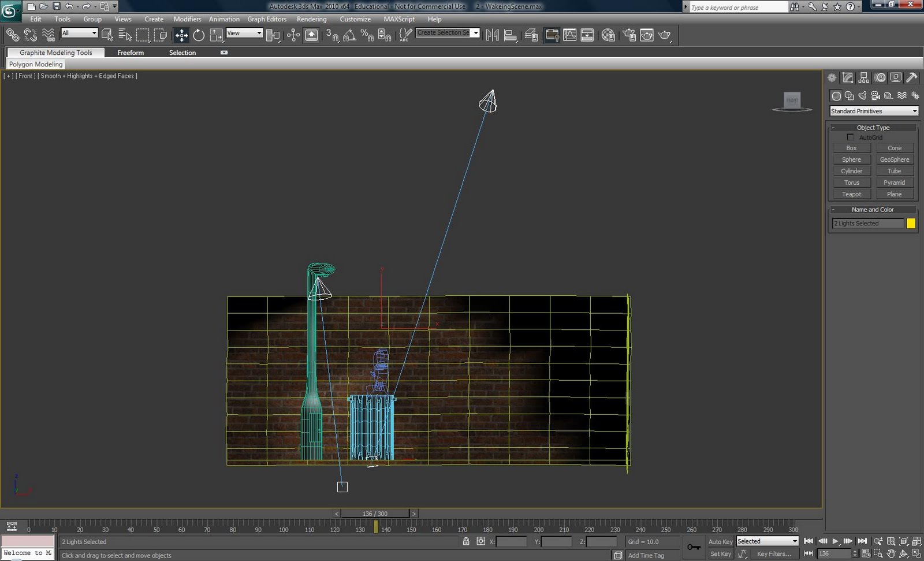The image size is (924, 561).
Task: Click the yellow object color swatch
Action: [x=911, y=223]
